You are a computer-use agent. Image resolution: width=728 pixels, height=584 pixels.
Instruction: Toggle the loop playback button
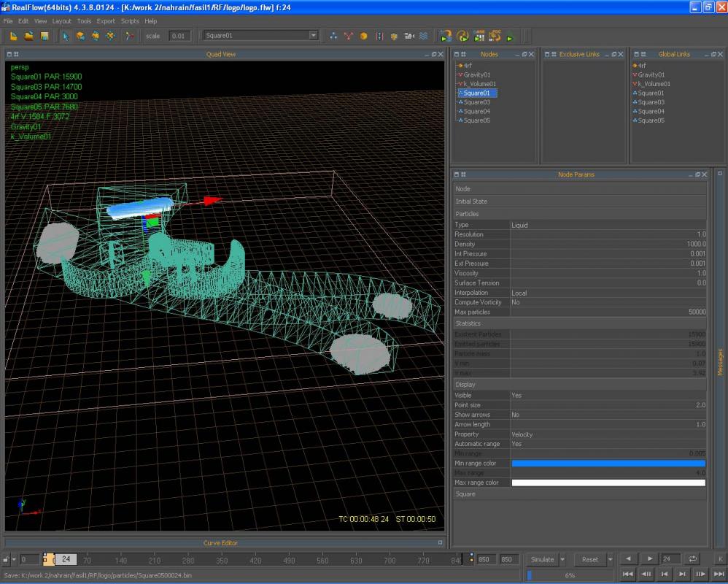(x=692, y=559)
